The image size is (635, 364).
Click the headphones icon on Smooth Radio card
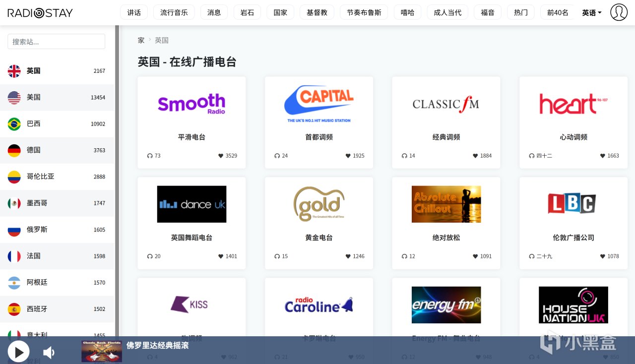(x=150, y=156)
